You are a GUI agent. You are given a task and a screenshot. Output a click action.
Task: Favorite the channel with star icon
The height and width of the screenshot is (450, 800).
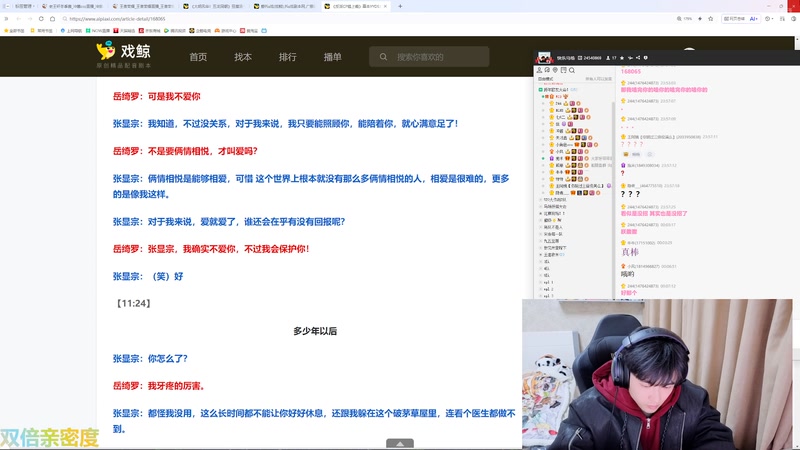[622, 58]
